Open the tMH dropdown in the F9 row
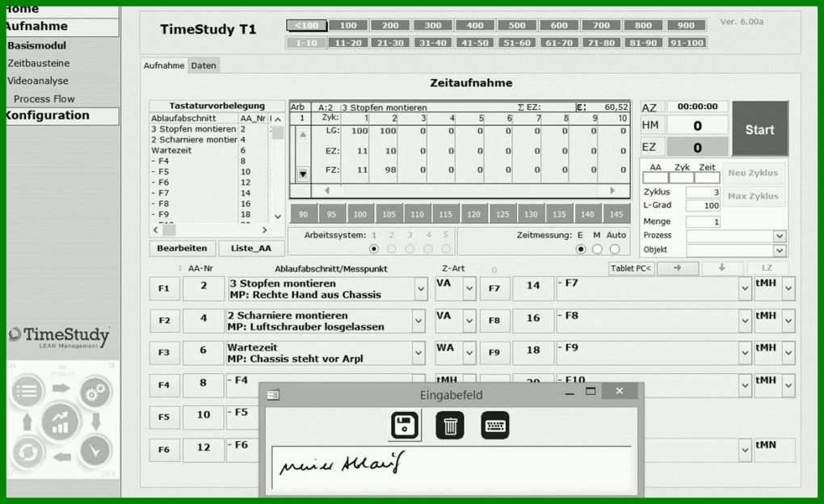The image size is (824, 504). [x=788, y=353]
